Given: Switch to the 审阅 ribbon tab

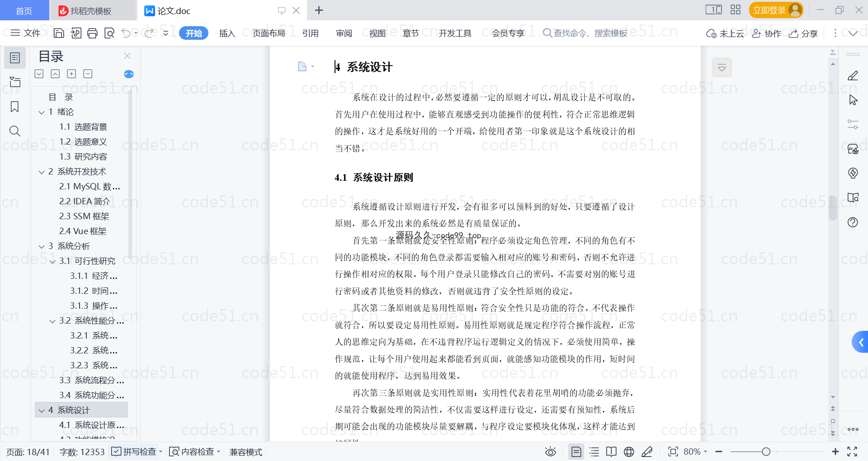Looking at the screenshot, I should click(x=344, y=33).
